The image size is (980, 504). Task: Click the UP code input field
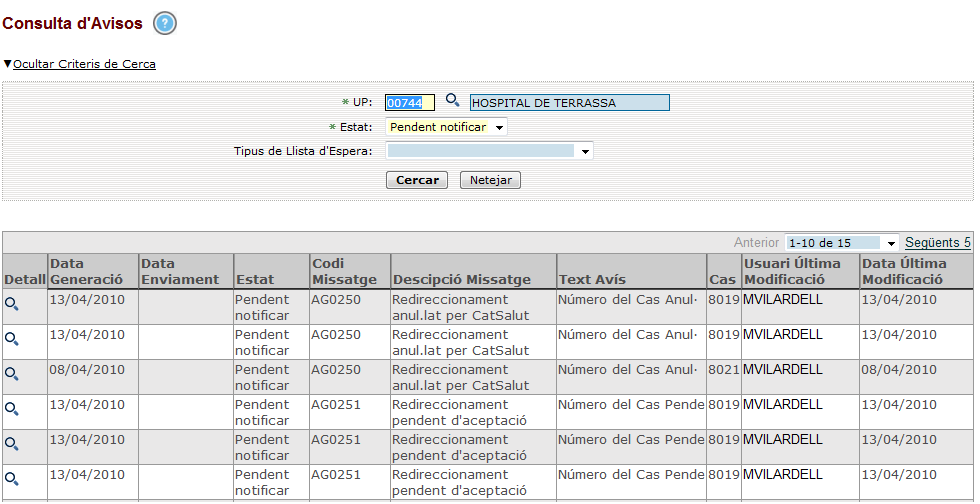[x=410, y=102]
